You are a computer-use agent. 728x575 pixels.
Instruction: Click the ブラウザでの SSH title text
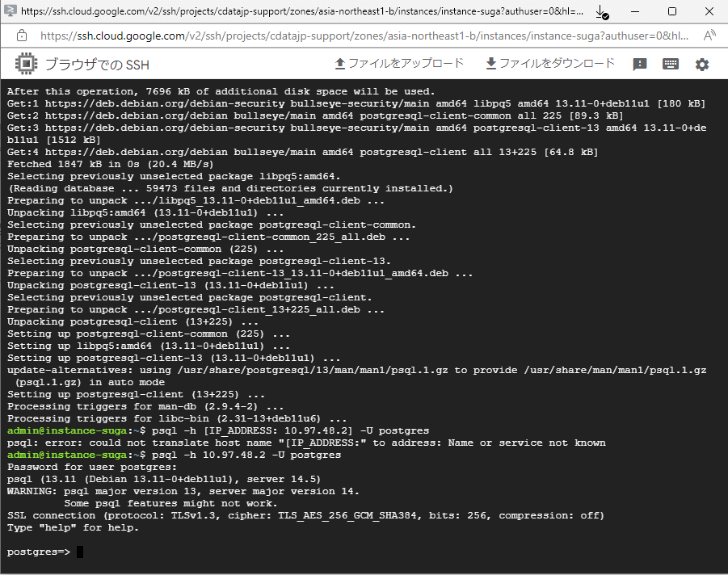point(97,65)
